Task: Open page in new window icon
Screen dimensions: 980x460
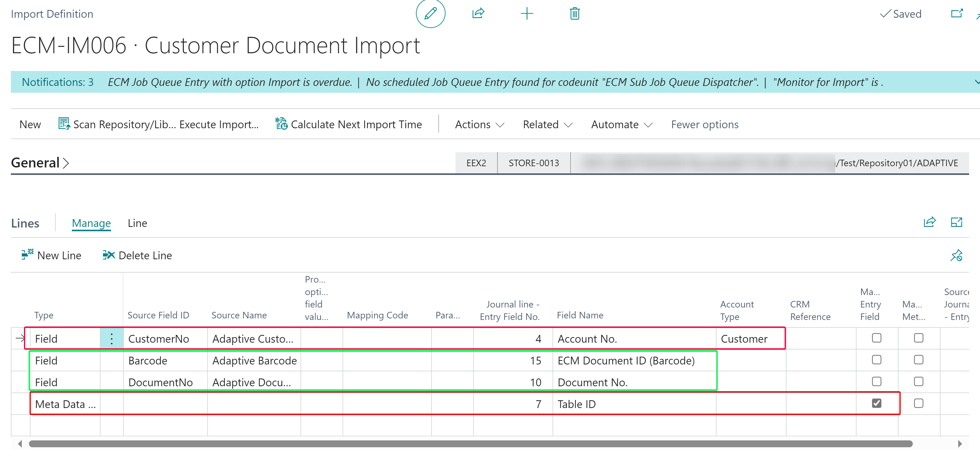Action: pyautogui.click(x=956, y=14)
